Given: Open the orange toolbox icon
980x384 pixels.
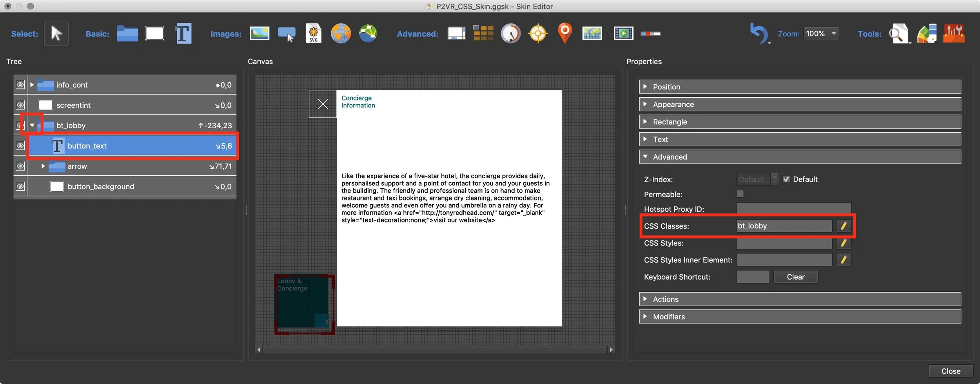Looking at the screenshot, I should 954,34.
